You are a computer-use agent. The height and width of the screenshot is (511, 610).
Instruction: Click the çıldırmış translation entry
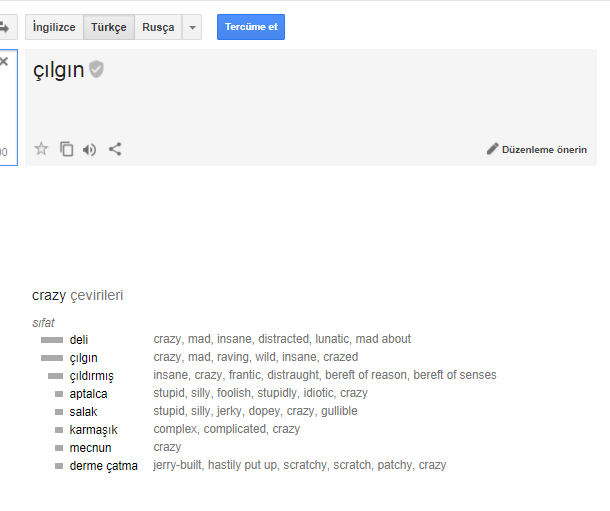[91, 376]
